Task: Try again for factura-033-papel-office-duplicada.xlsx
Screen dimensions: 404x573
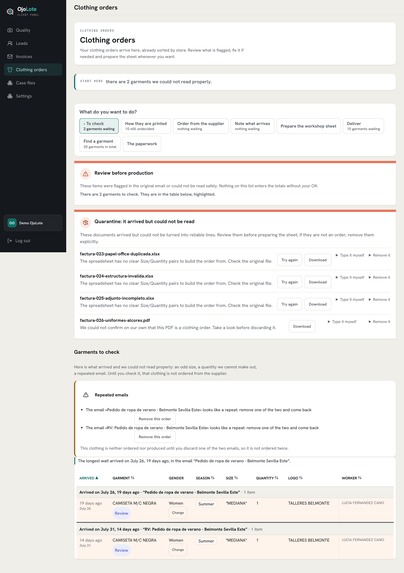Action: pyautogui.click(x=289, y=260)
